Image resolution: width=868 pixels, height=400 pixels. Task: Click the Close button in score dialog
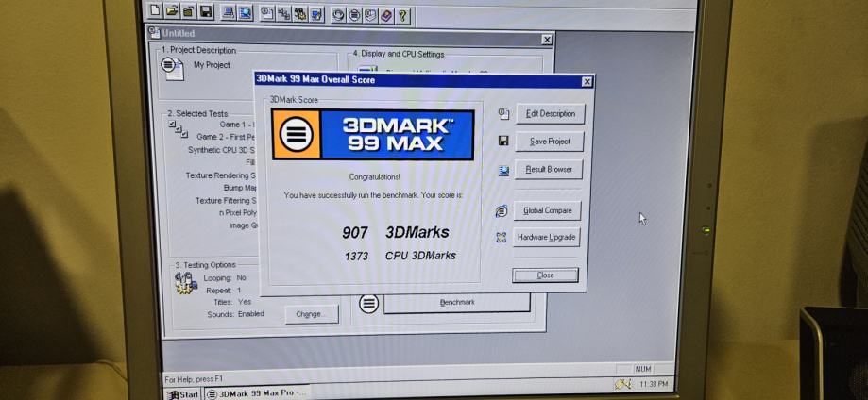(545, 275)
